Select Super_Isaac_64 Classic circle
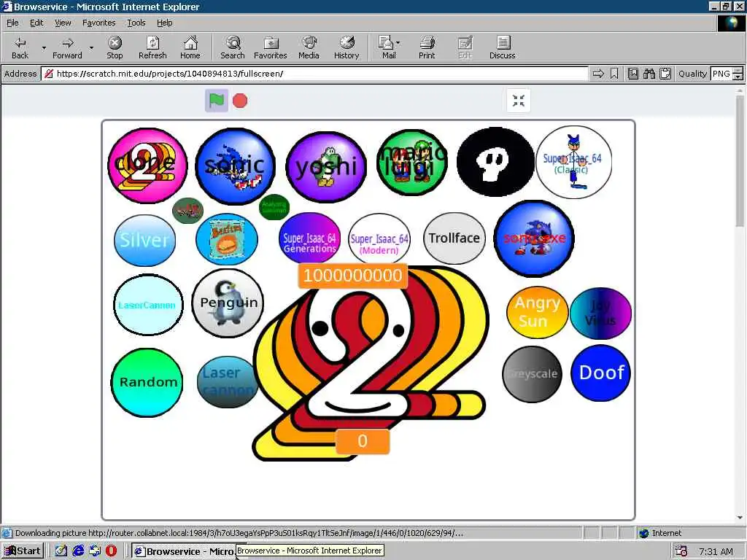747x560 pixels. click(573, 162)
